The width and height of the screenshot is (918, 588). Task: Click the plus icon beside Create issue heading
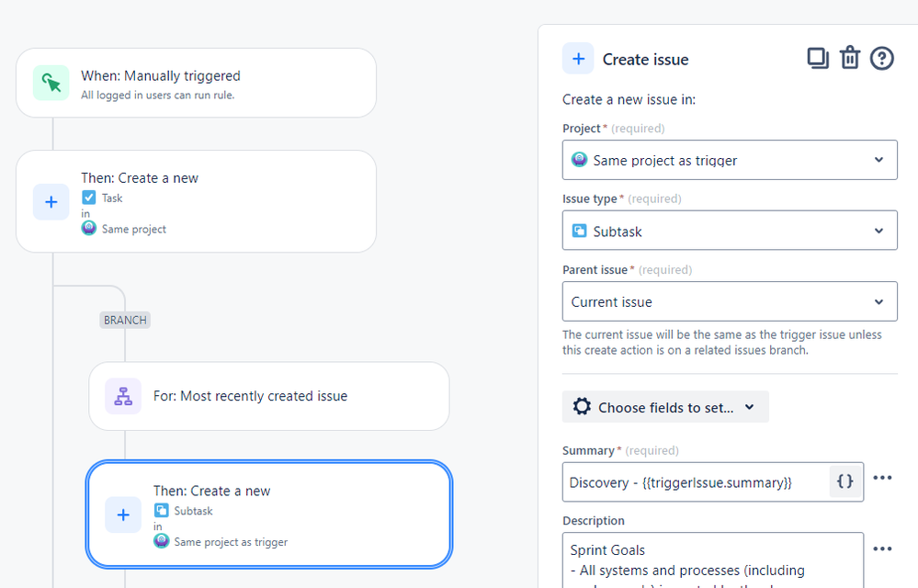(x=578, y=59)
